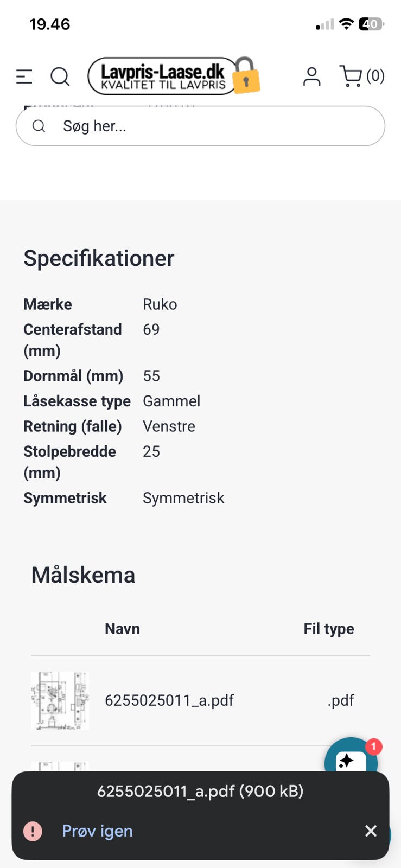Tap the partially visible second drawing thumbnail
Screen dimensions: 401x868
tap(59, 766)
